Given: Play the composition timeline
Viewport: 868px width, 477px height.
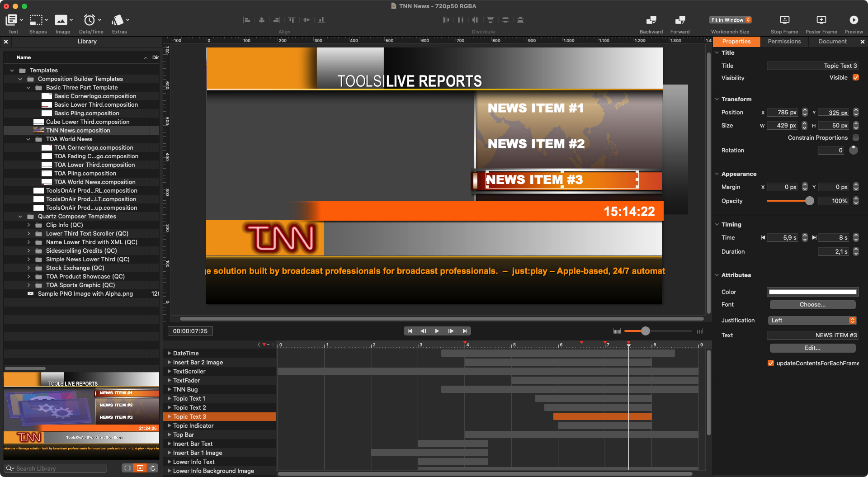Looking at the screenshot, I should point(437,331).
